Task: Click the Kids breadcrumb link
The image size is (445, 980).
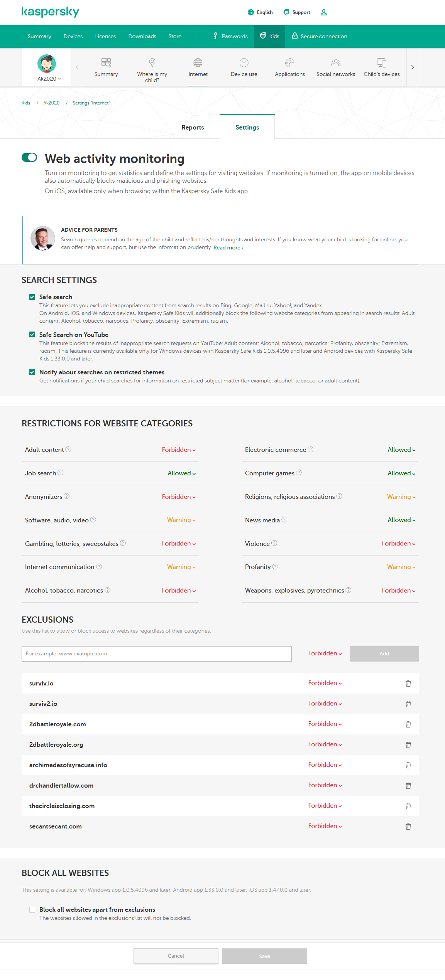Action: (x=26, y=103)
